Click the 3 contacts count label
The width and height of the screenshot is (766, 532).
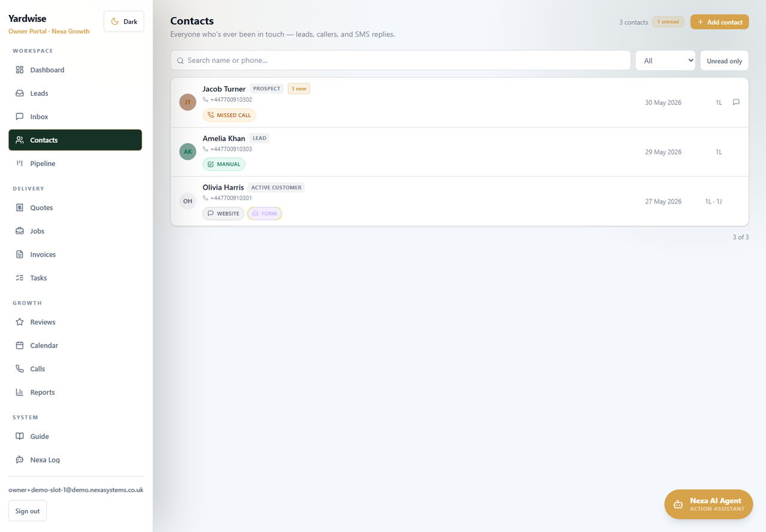click(x=634, y=22)
